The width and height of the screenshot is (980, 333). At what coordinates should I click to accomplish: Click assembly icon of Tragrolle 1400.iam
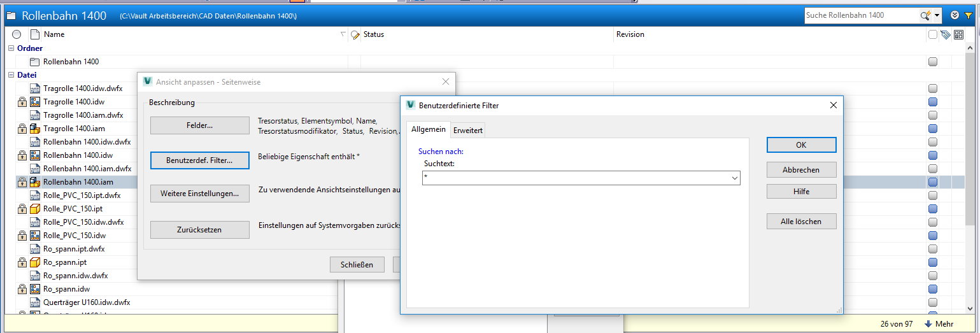(35, 129)
